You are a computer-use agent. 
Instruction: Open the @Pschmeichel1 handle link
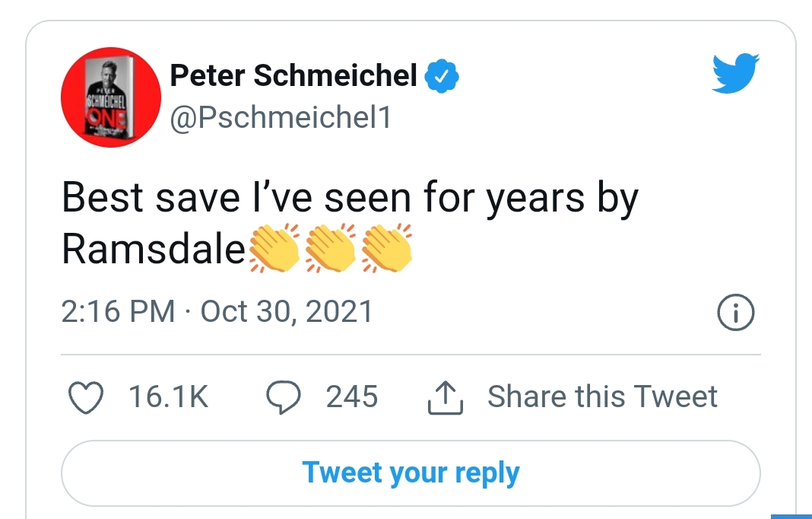pos(281,118)
